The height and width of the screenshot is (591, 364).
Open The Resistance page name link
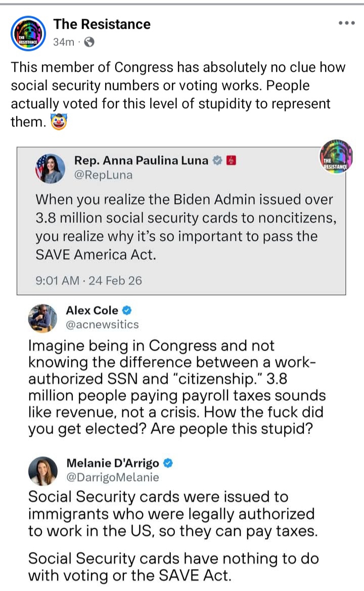(102, 24)
